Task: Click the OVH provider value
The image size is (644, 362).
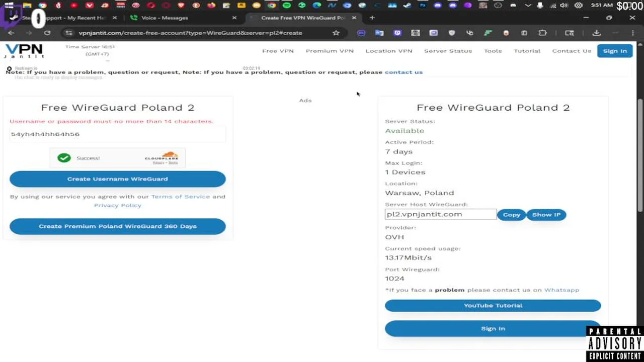Action: click(x=394, y=237)
